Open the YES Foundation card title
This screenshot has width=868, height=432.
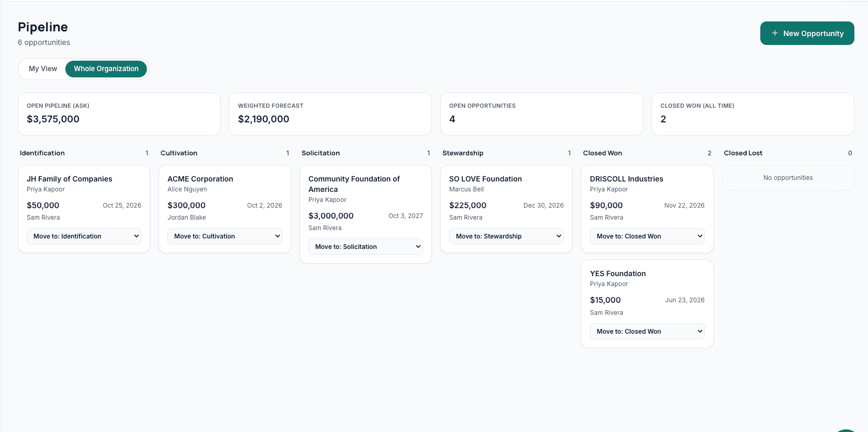(x=618, y=274)
